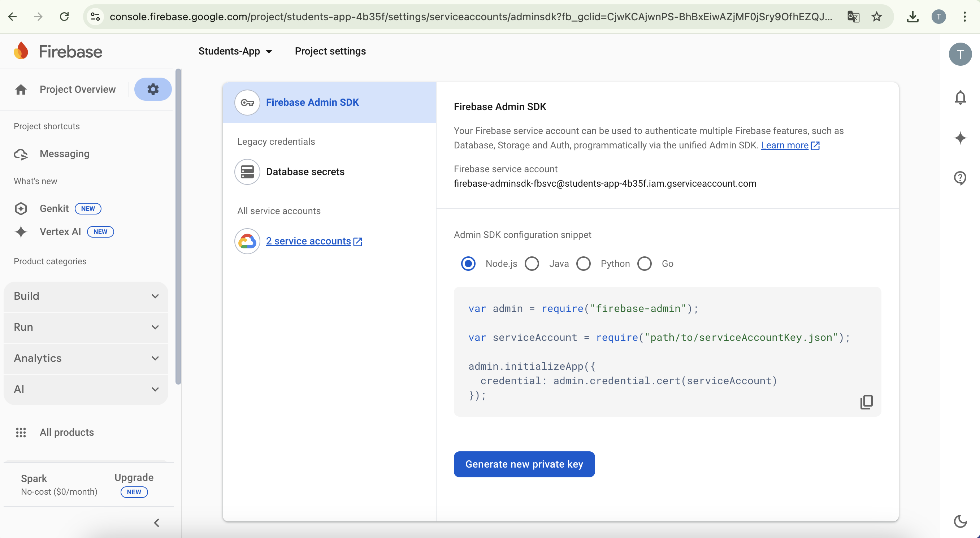The width and height of the screenshot is (980, 538).
Task: Open the Chrome profile avatar
Action: point(938,17)
